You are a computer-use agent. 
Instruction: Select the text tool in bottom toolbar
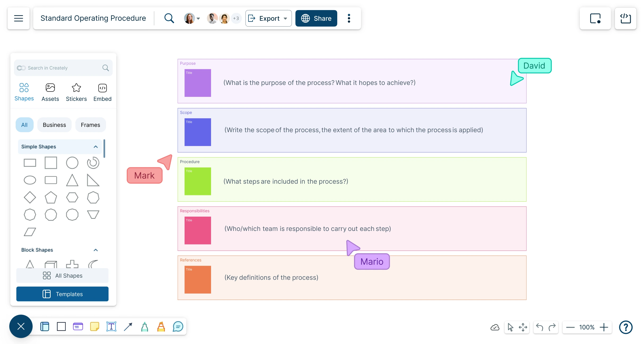point(111,326)
